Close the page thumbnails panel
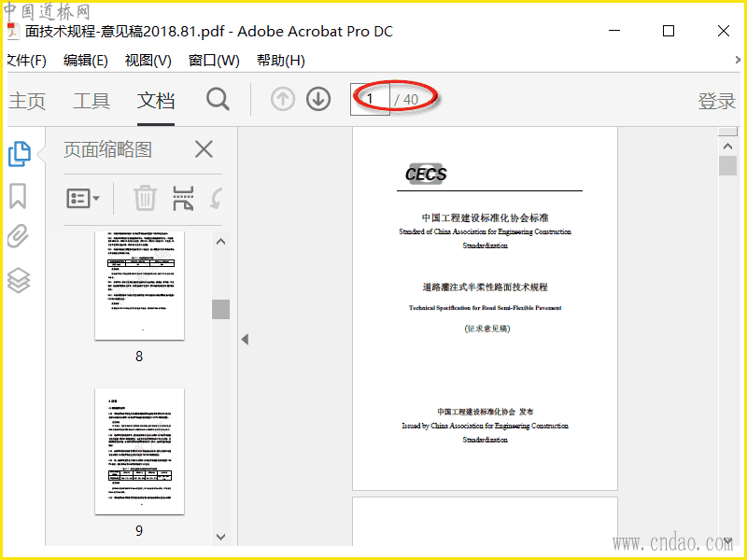This screenshot has height=560, width=747. [x=204, y=149]
